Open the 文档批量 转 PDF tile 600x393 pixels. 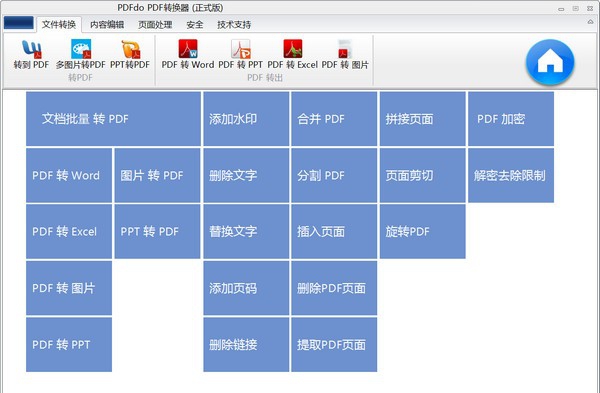tap(113, 119)
